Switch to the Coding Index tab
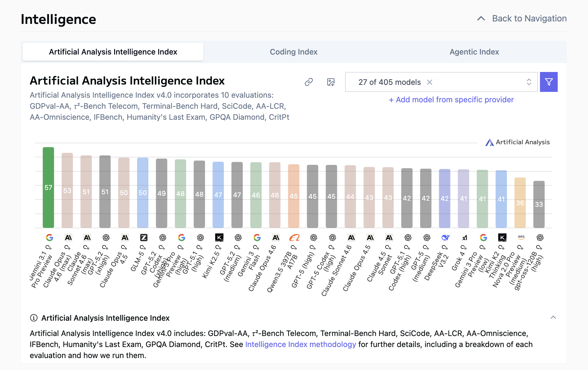This screenshot has height=370, width=588. tap(293, 52)
